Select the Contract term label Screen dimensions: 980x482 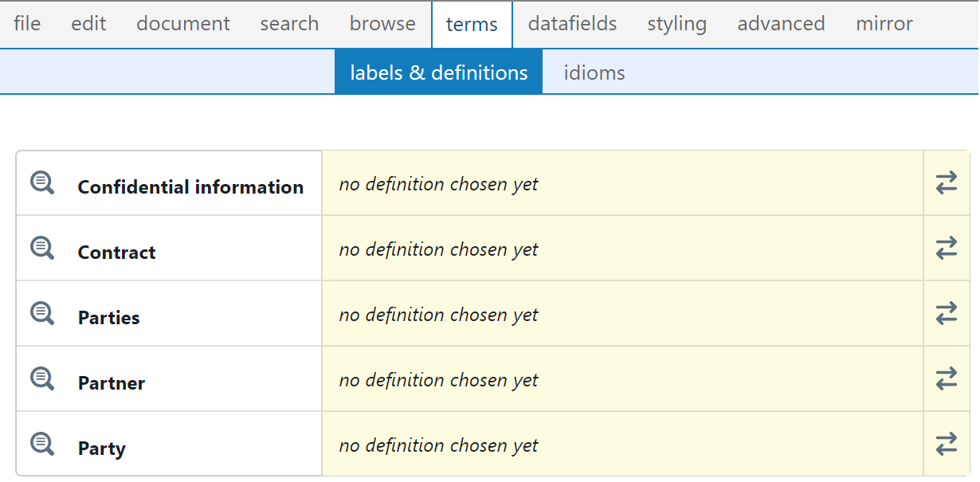(116, 253)
